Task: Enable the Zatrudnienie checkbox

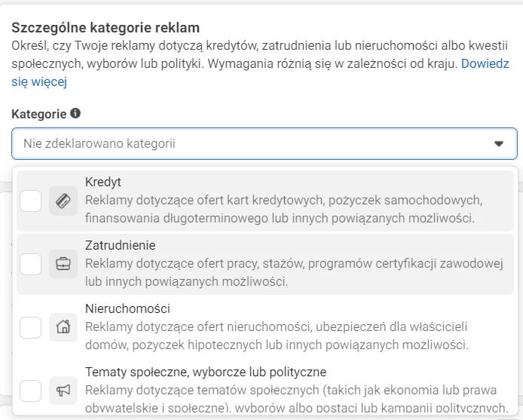Action: click(x=31, y=264)
